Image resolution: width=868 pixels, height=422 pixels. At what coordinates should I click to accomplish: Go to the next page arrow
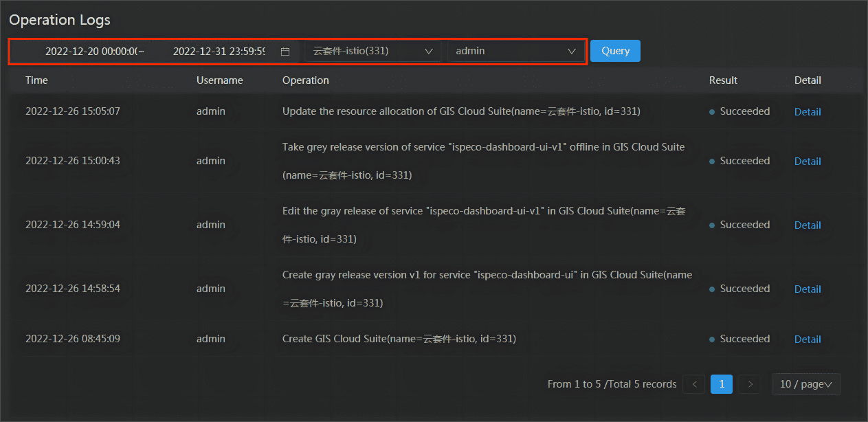click(x=750, y=384)
